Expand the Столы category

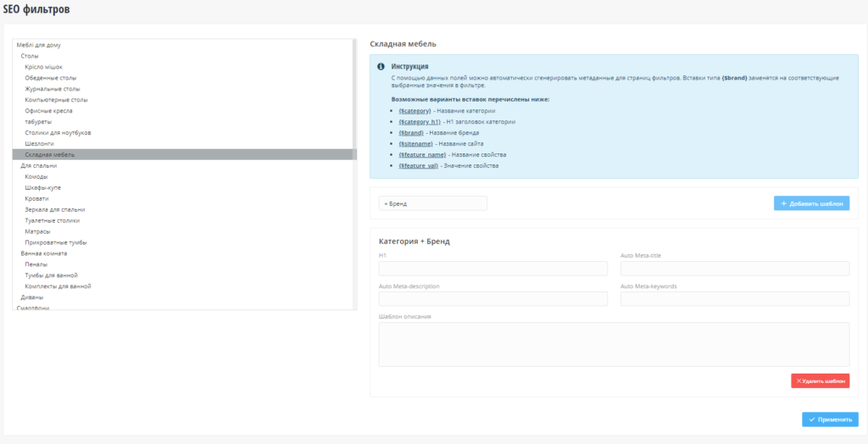[x=30, y=56]
